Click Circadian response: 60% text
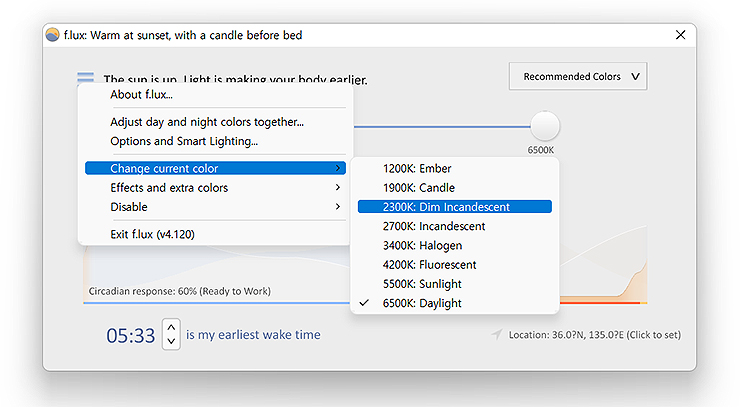Image resolution: width=740 pixels, height=407 pixels. click(x=180, y=291)
